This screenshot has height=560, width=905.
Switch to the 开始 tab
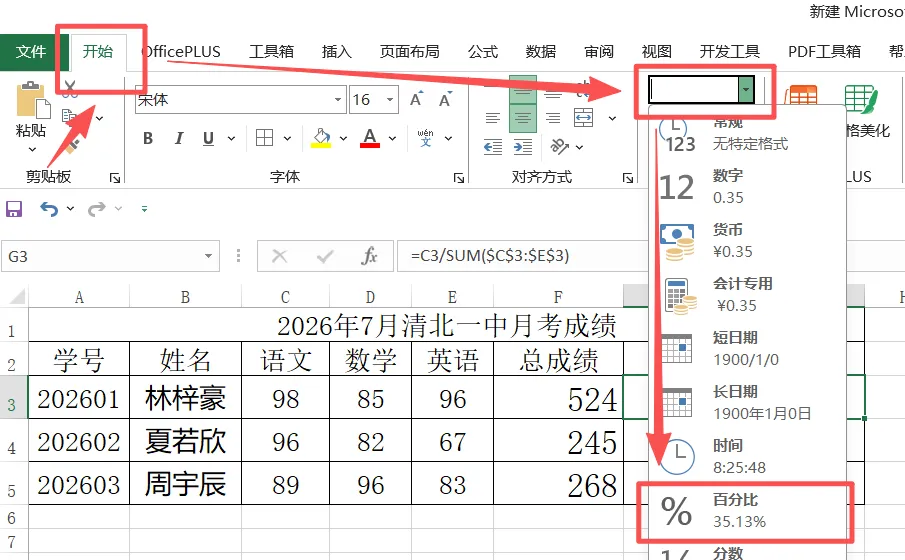click(x=98, y=51)
